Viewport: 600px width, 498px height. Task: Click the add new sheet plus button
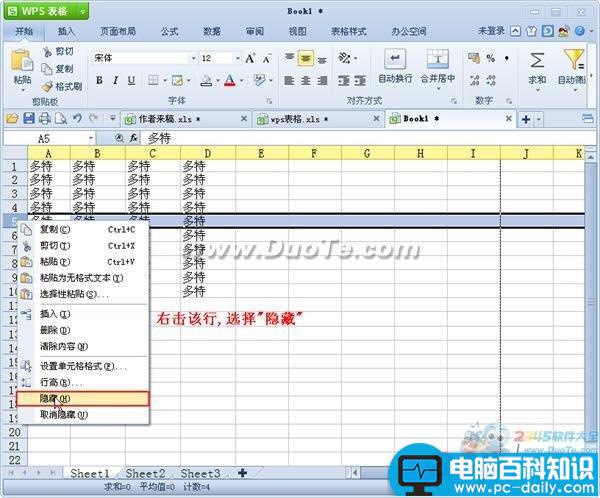coord(242,473)
